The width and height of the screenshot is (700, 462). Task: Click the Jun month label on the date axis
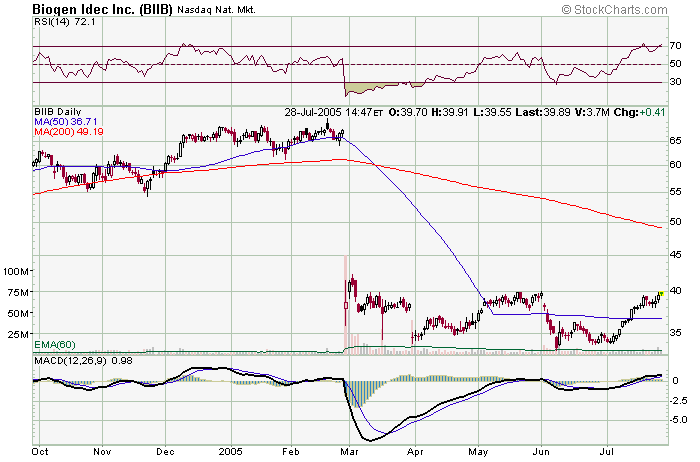(541, 452)
